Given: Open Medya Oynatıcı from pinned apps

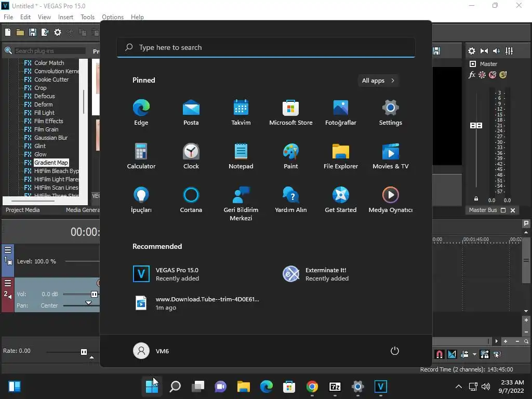Looking at the screenshot, I should [x=391, y=200].
